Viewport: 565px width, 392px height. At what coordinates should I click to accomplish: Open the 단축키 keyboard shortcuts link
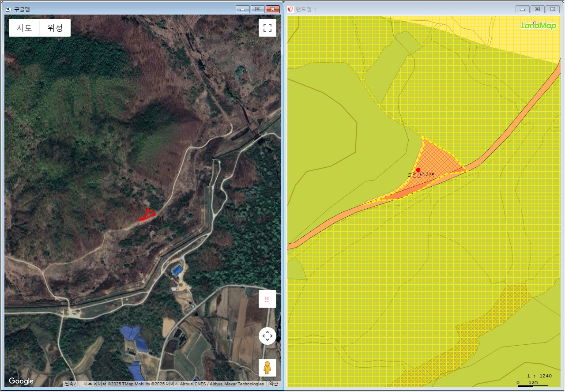(71, 384)
